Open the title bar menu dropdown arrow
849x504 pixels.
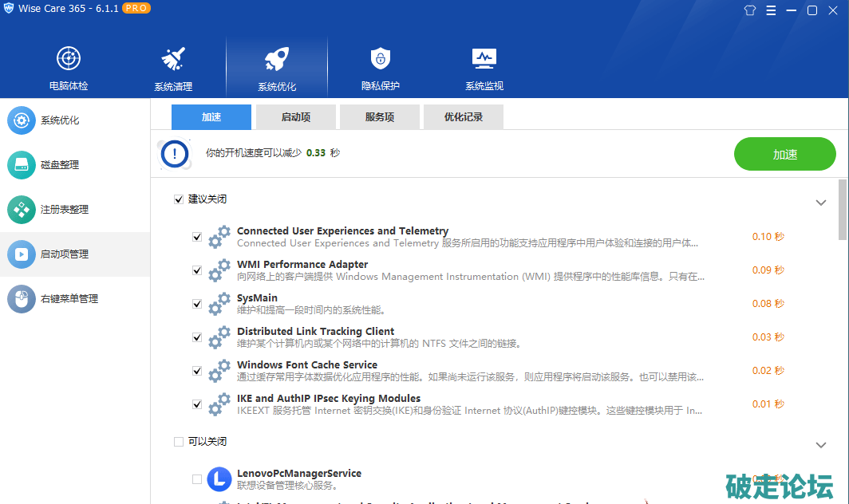coord(772,10)
